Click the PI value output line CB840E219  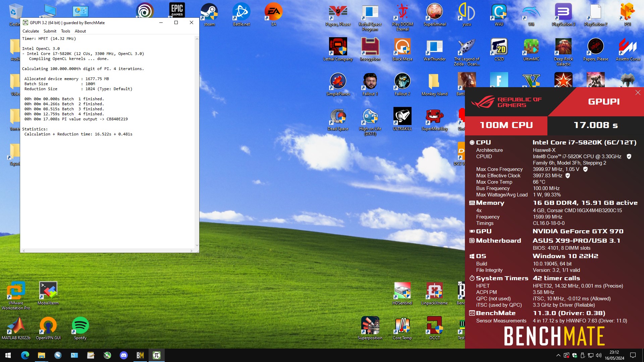point(76,119)
